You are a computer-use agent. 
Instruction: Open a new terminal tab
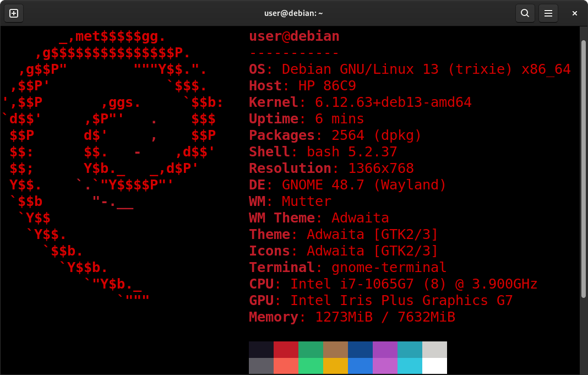click(x=14, y=13)
